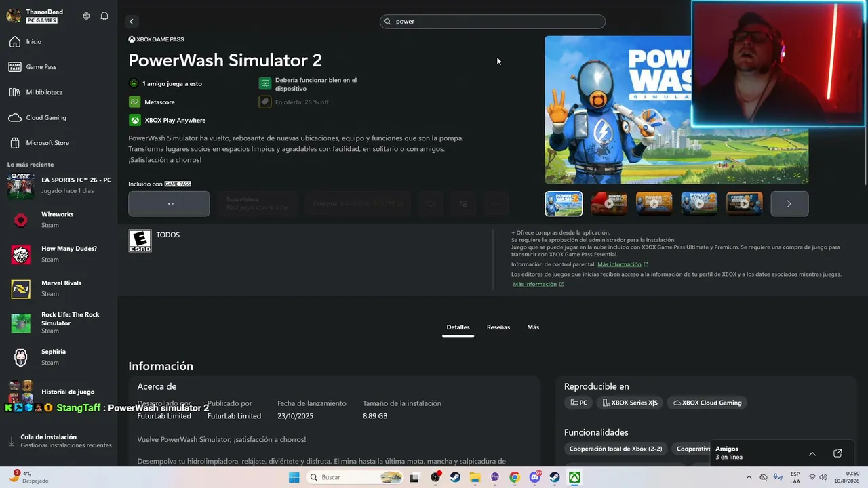Click the Windows taskbar Buscar search box
The image size is (868, 488).
click(x=354, y=477)
